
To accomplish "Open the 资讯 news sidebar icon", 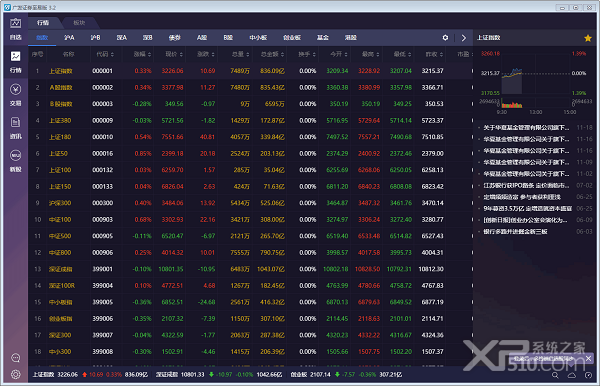I will coord(16,128).
